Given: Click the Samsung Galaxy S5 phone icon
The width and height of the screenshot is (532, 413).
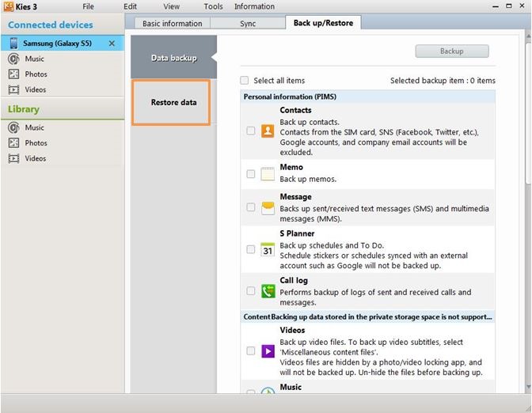Looking at the screenshot, I should (x=13, y=44).
